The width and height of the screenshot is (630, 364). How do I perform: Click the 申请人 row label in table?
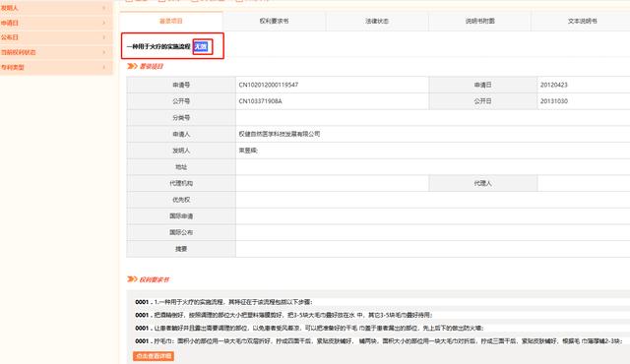[181, 134]
